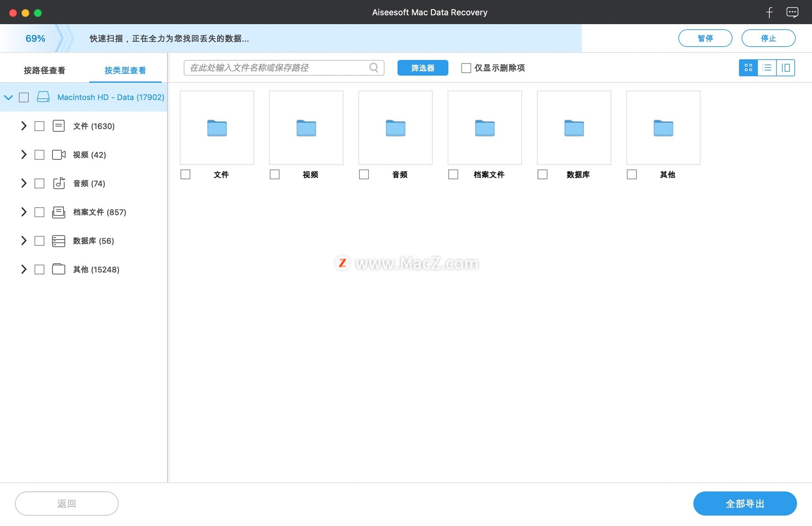This screenshot has width=812, height=526.
Task: Select 数据库 (56) tree row label
Action: 93,241
